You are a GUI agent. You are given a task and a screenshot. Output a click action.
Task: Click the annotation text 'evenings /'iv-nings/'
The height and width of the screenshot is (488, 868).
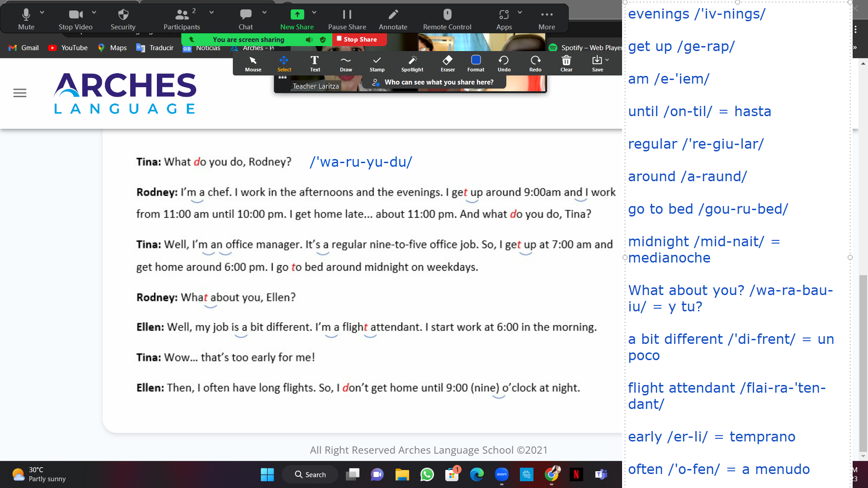coord(697,14)
